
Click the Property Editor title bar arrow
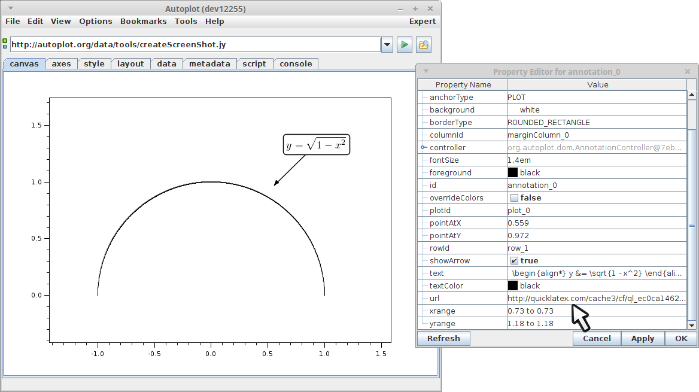tap(426, 71)
